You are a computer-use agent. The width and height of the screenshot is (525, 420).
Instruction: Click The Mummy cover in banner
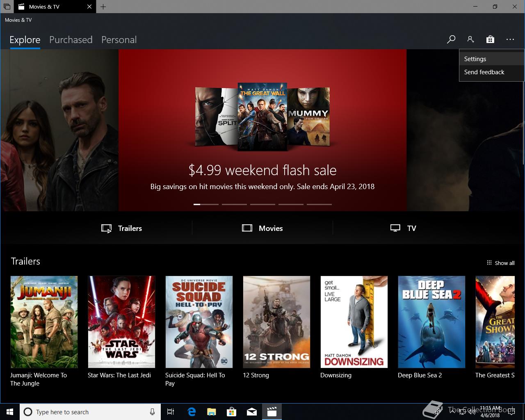(x=308, y=117)
